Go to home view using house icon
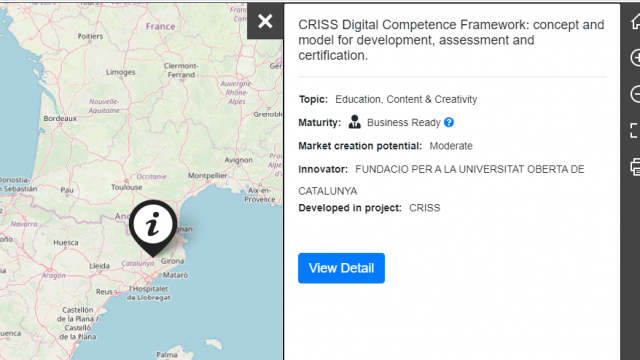The height and width of the screenshot is (360, 640). click(x=635, y=22)
